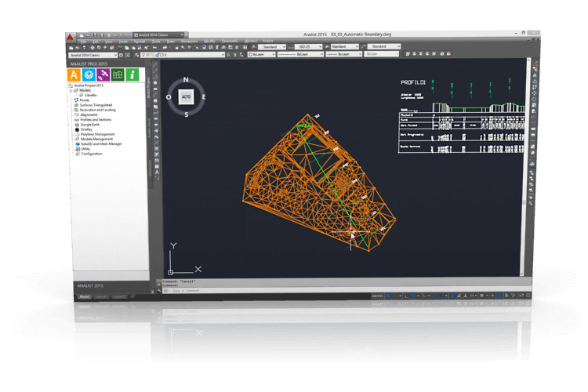Click the dark green map grid panel icon
The image size is (588, 392).
[118, 74]
